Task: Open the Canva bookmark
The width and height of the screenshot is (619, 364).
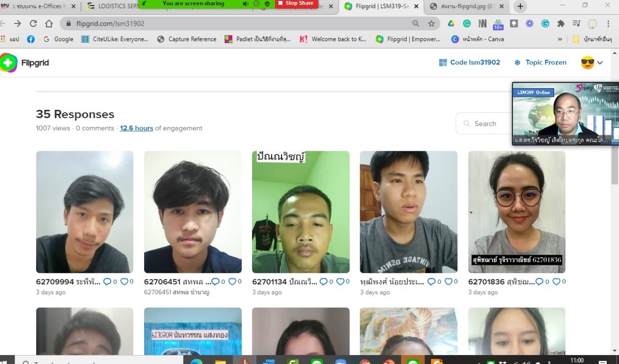Action: pos(478,39)
